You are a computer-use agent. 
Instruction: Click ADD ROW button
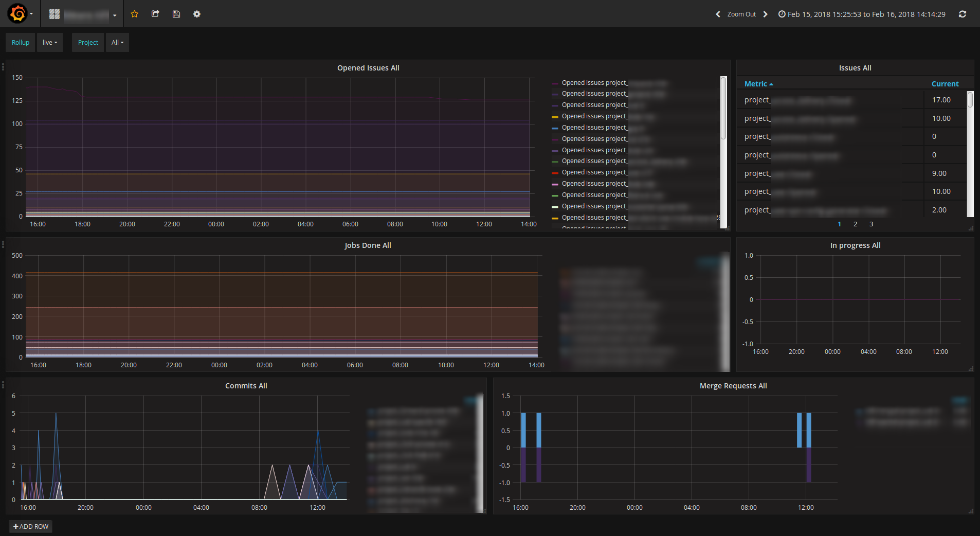point(31,527)
